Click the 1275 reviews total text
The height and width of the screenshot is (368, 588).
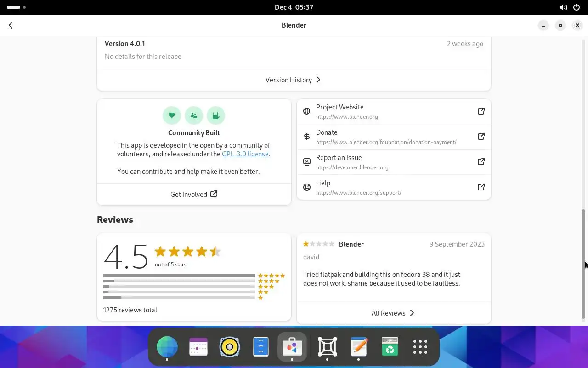tap(130, 310)
